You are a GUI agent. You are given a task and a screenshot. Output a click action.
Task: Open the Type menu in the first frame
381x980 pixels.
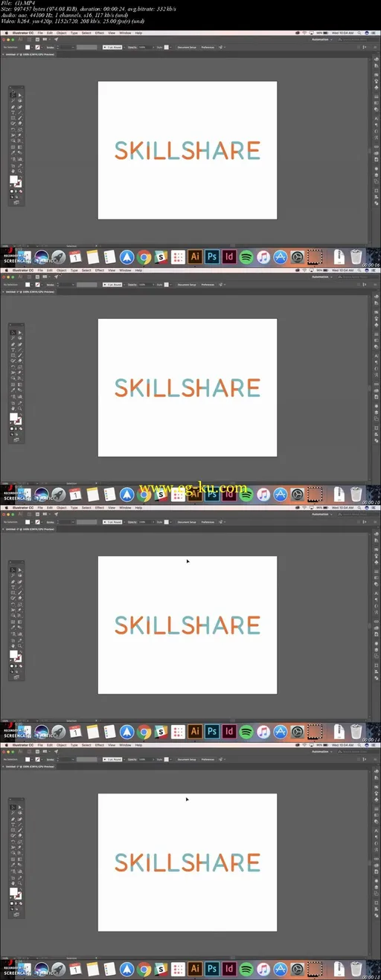[x=74, y=33]
